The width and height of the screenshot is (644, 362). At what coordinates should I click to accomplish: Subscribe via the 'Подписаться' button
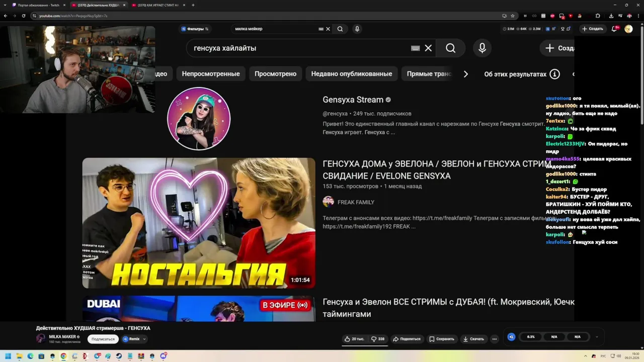pyautogui.click(x=103, y=339)
